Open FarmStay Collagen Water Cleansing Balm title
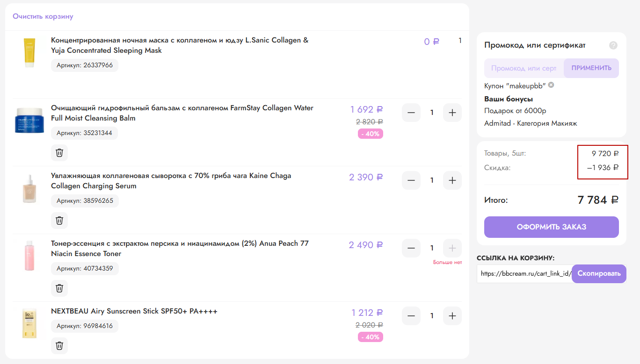The width and height of the screenshot is (640, 364). (182, 113)
